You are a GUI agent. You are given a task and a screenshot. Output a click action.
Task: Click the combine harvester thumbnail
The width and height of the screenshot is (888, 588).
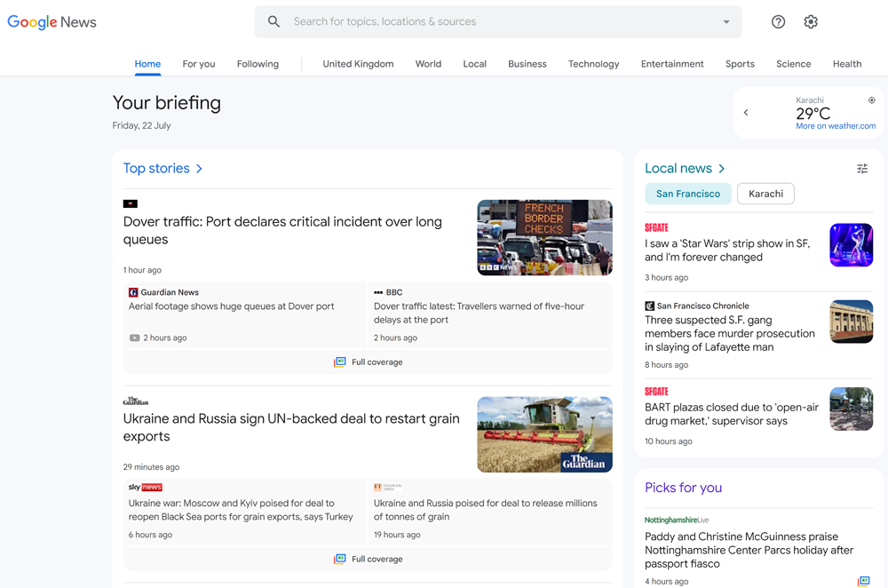[x=544, y=434]
